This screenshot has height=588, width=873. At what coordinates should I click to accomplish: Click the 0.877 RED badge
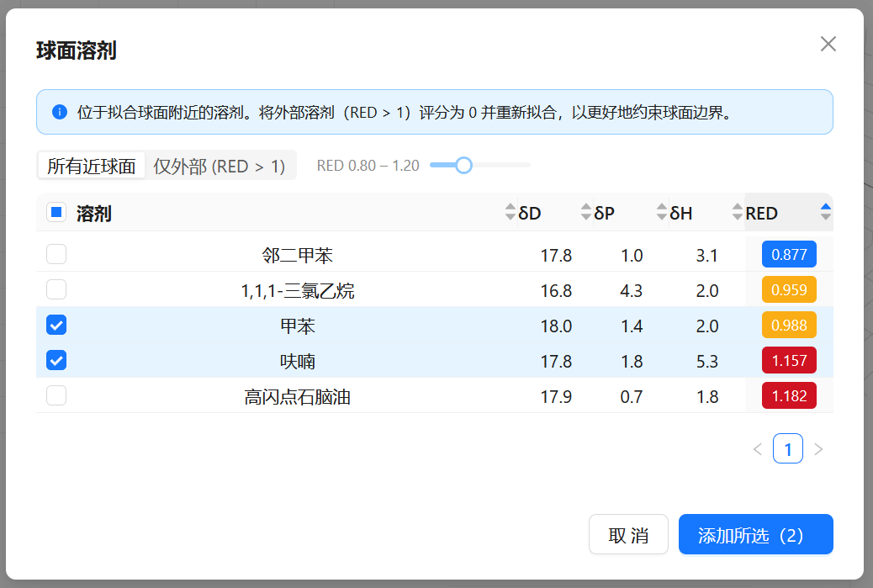click(789, 255)
